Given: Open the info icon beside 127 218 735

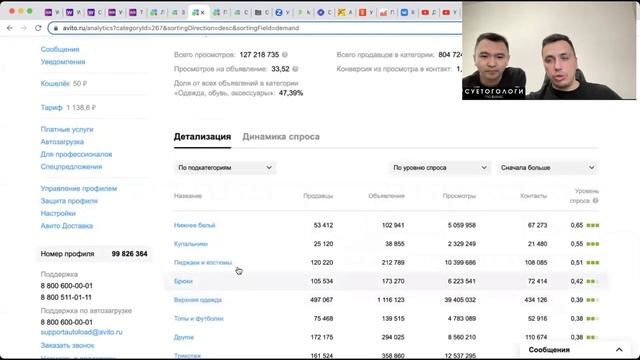Looking at the screenshot, I should [x=285, y=55].
